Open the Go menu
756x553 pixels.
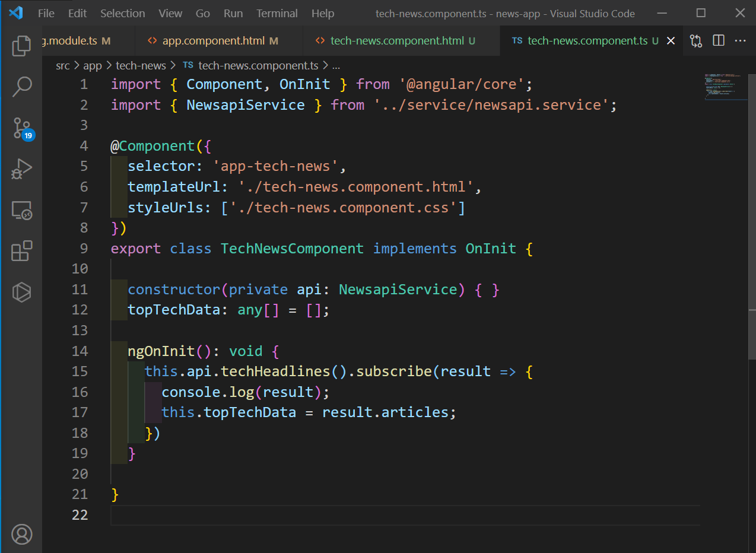click(x=203, y=13)
